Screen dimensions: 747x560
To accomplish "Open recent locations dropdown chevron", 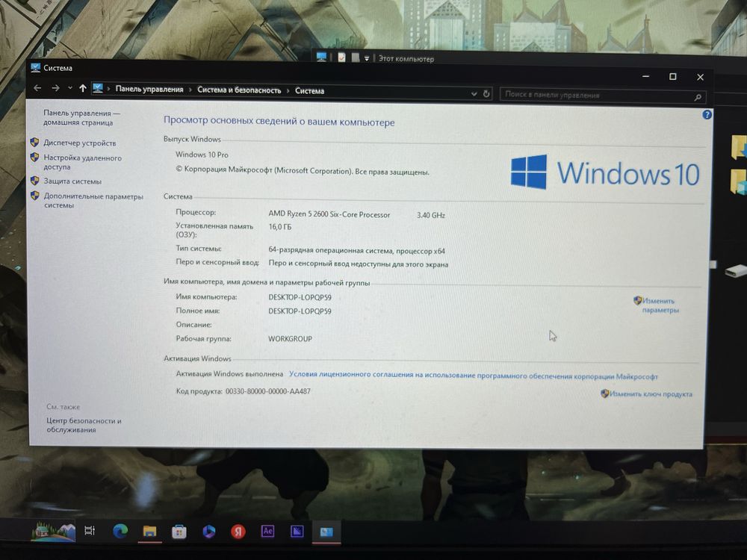I will 70,88.
